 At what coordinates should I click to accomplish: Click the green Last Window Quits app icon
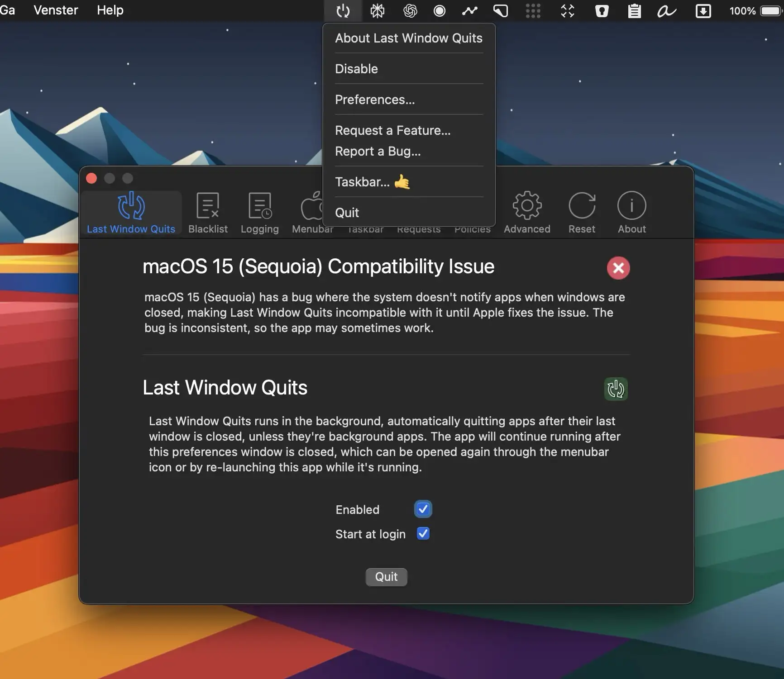pos(616,389)
